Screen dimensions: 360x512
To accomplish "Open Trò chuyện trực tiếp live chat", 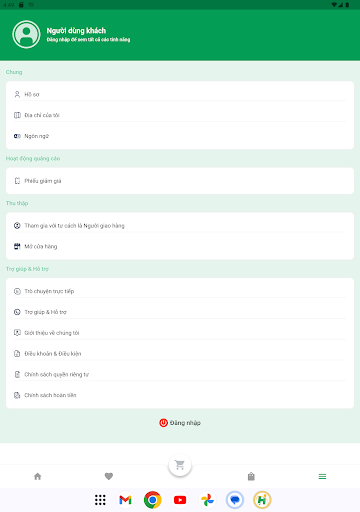I will point(180,291).
